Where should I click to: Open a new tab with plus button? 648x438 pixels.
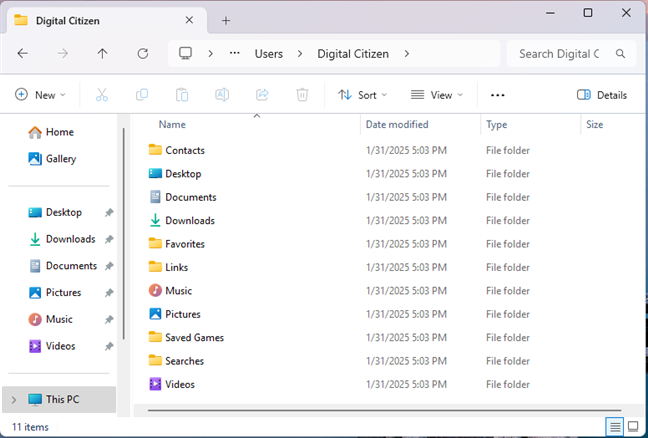point(226,21)
